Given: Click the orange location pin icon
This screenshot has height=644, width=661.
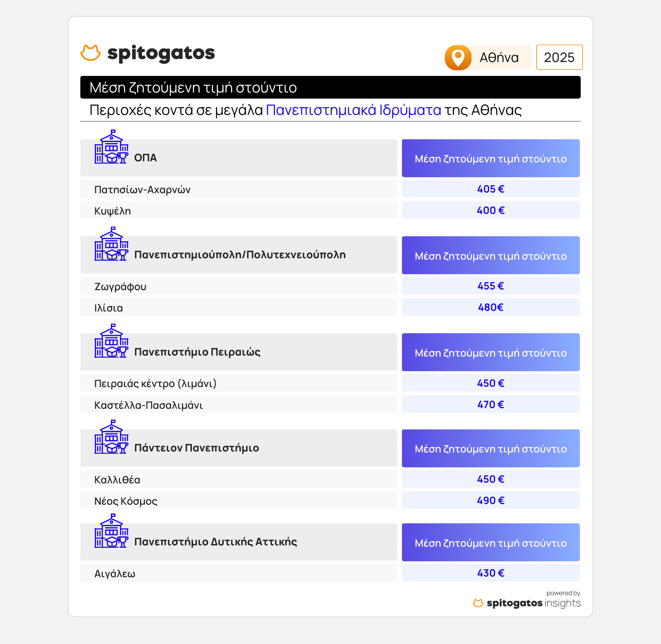Looking at the screenshot, I should (458, 57).
